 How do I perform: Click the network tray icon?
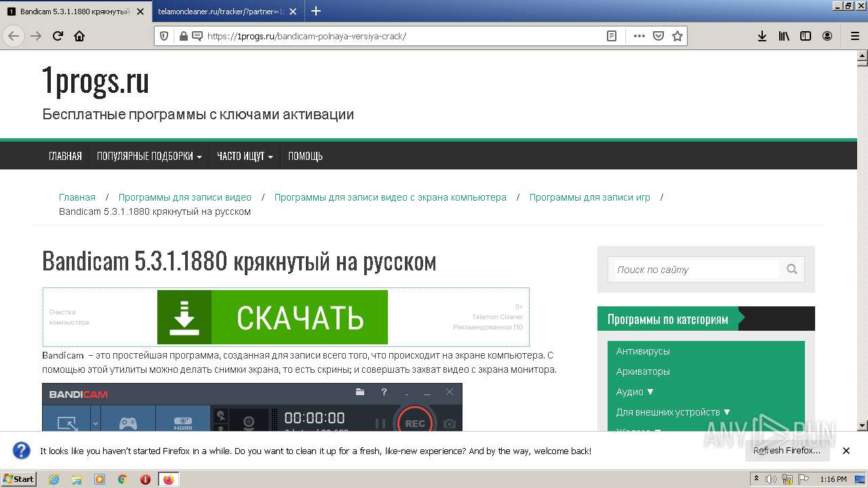point(787,479)
